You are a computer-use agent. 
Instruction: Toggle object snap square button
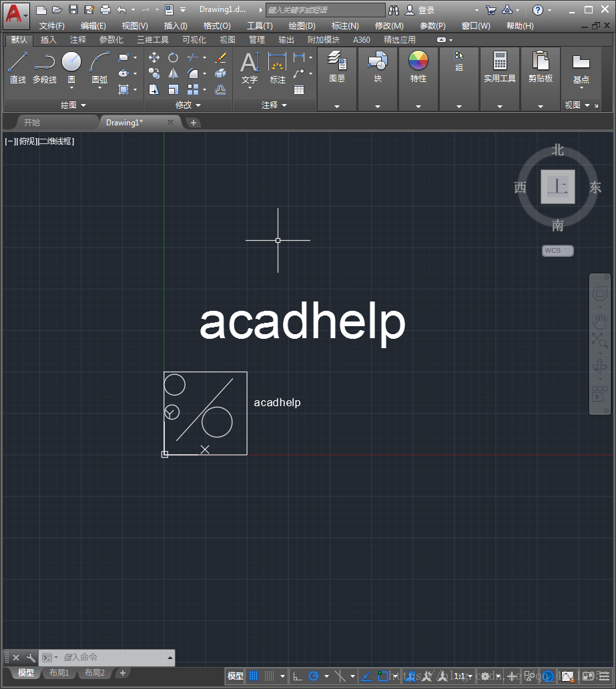point(383,676)
